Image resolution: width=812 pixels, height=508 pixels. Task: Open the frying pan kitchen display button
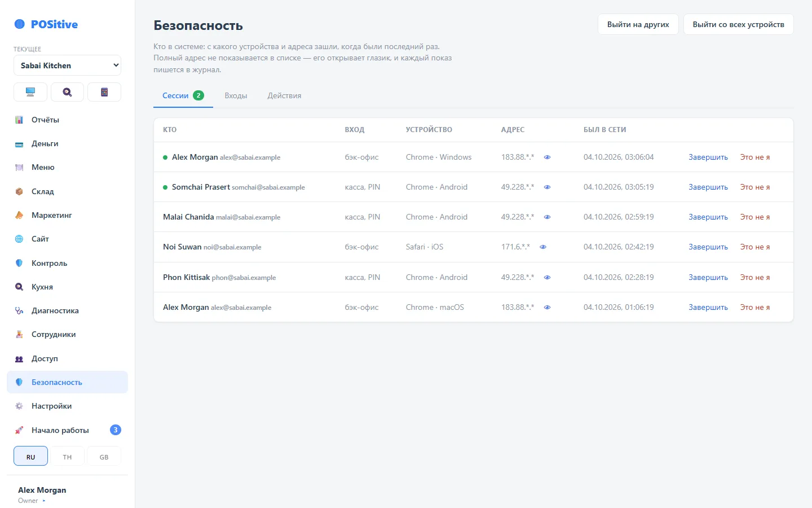click(67, 92)
